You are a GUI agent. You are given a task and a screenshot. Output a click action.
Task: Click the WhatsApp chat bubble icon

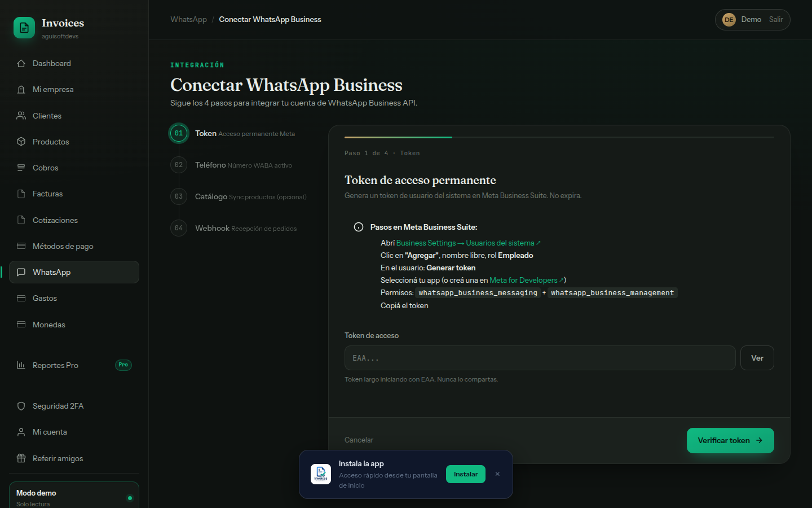click(21, 272)
